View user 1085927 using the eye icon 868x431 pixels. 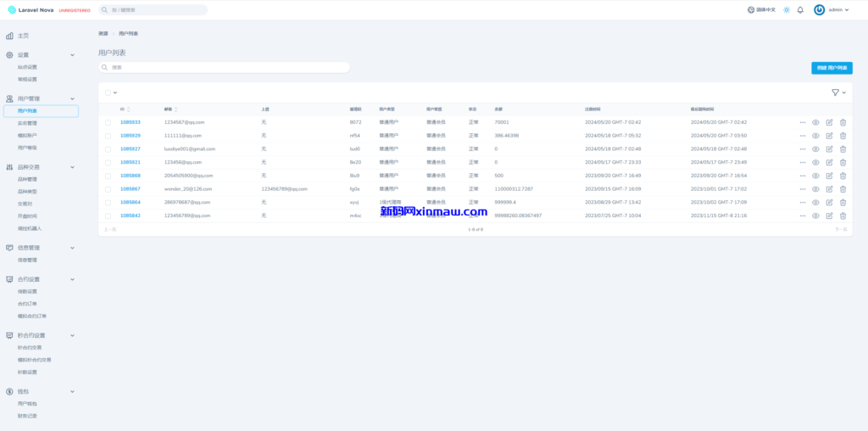pyautogui.click(x=815, y=148)
